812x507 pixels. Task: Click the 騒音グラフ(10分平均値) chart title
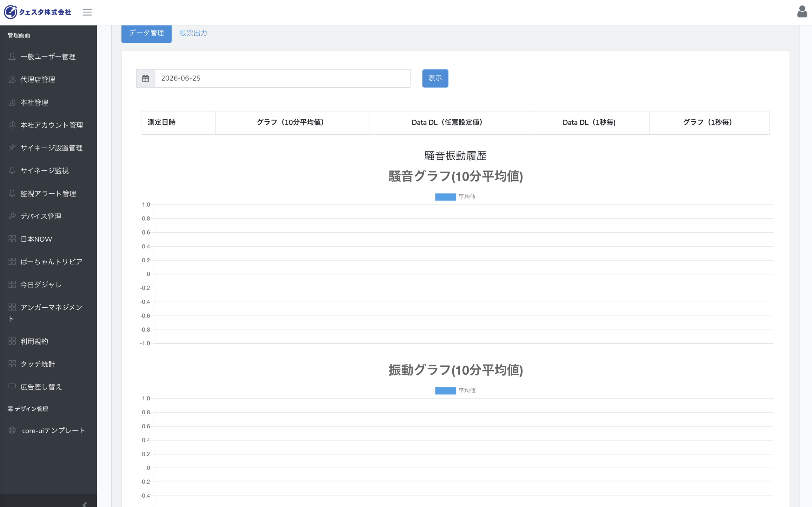point(456,176)
